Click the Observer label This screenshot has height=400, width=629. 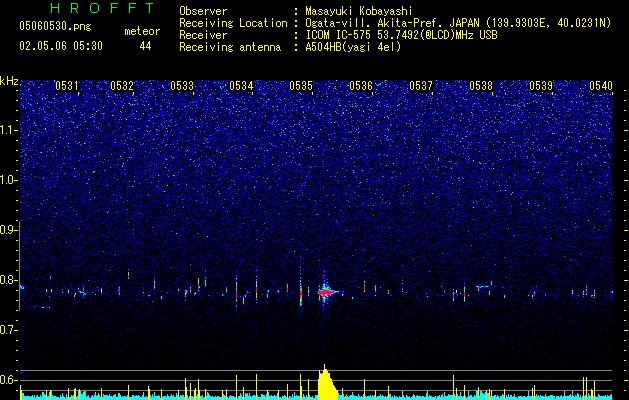[203, 11]
